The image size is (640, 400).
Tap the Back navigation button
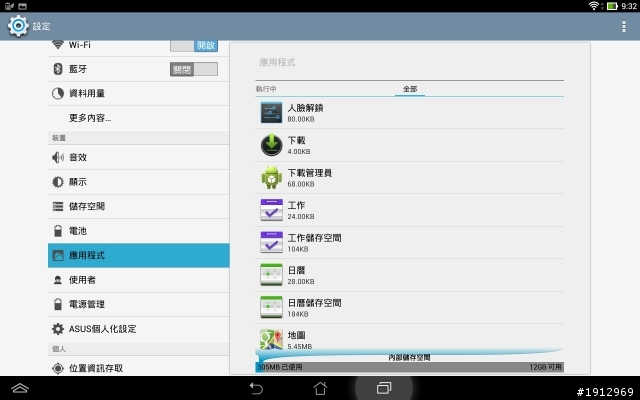pyautogui.click(x=256, y=388)
